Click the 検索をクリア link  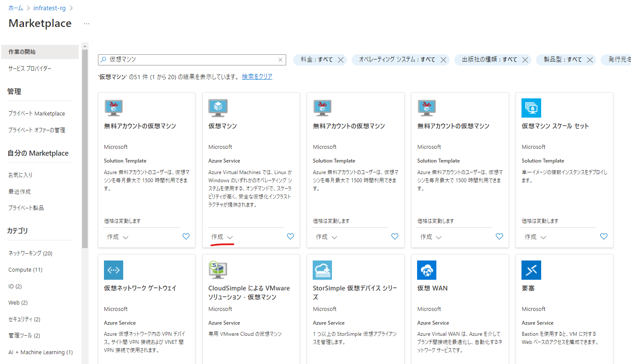[257, 77]
